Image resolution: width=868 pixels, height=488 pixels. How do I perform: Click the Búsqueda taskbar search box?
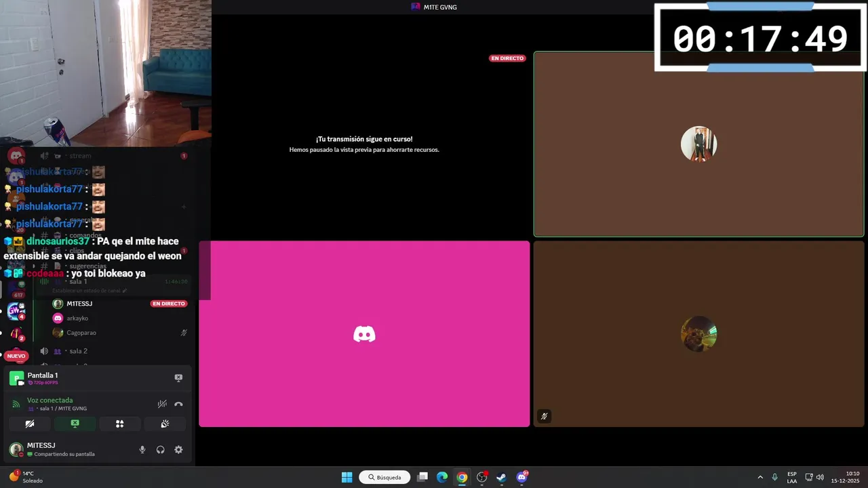point(384,477)
